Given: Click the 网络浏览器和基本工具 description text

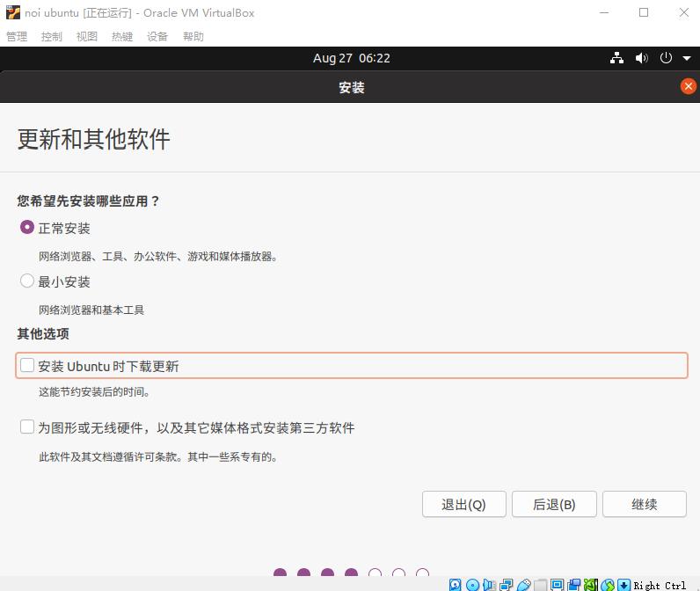Looking at the screenshot, I should coord(91,310).
